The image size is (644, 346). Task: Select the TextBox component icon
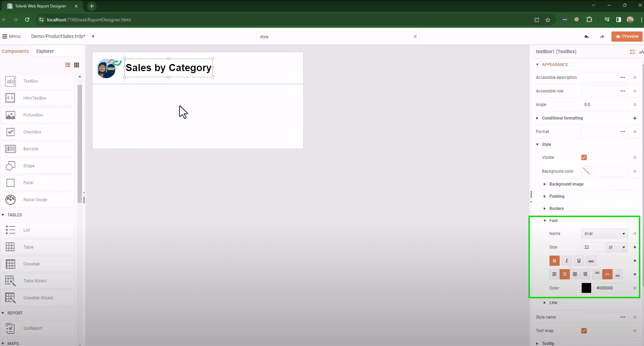(x=10, y=81)
